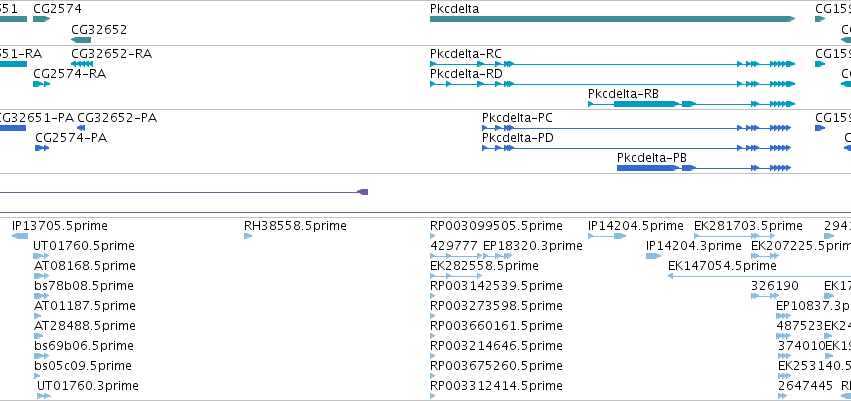The height and width of the screenshot is (401, 851).
Task: Click the purple feature end block
Action: (x=363, y=192)
